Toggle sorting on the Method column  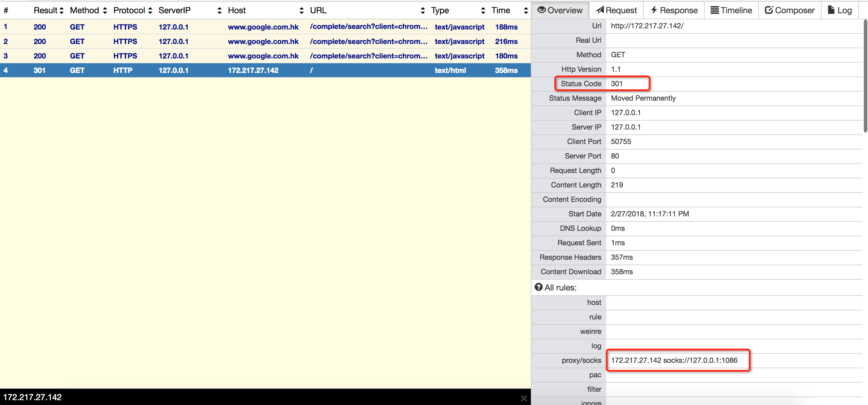(x=106, y=10)
